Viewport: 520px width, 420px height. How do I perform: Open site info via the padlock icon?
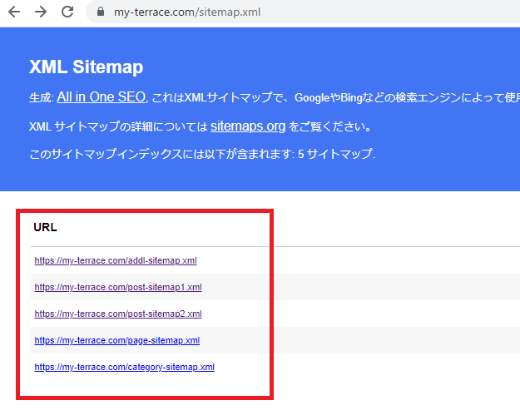pos(101,12)
